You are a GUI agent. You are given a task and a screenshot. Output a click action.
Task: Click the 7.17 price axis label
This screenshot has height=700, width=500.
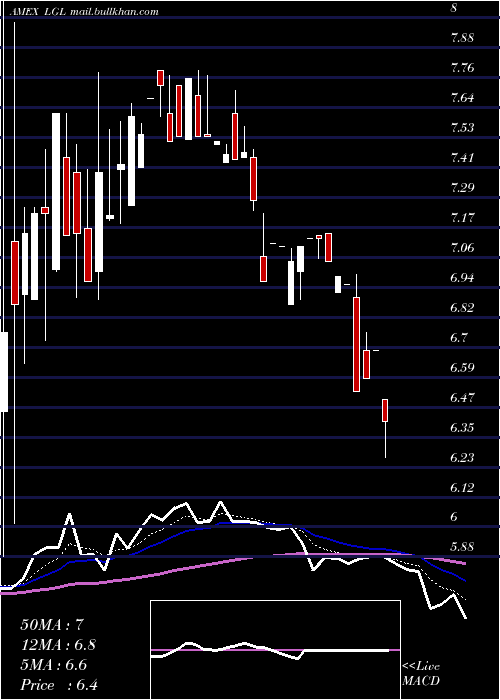(x=462, y=218)
